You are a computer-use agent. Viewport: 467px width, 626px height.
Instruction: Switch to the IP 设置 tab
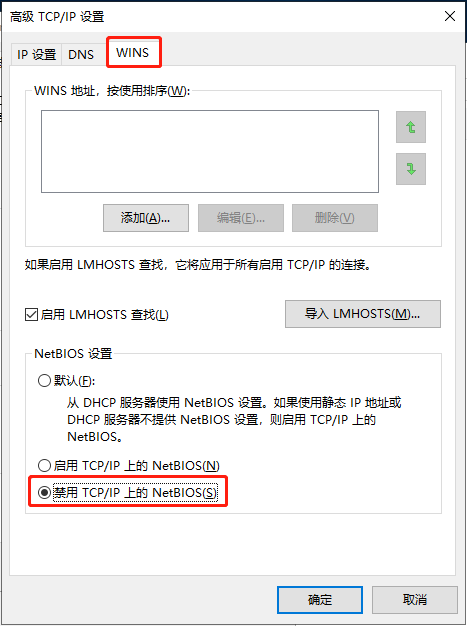[36, 54]
